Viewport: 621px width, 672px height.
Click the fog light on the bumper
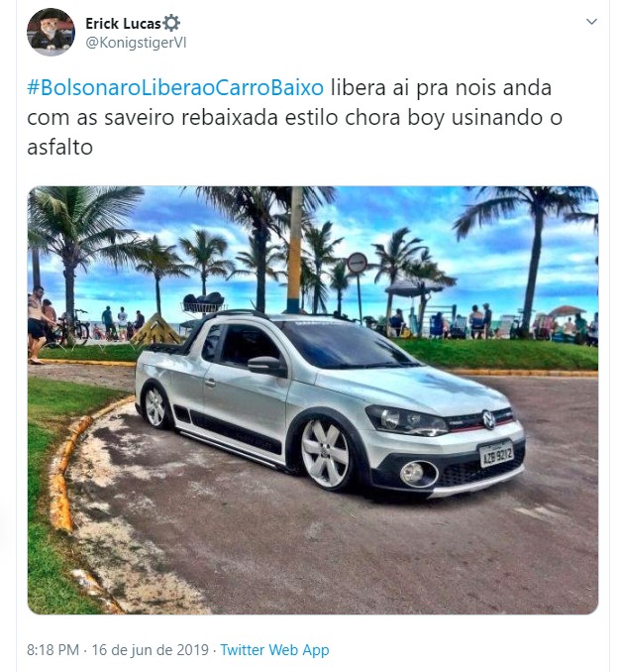pyautogui.click(x=414, y=473)
